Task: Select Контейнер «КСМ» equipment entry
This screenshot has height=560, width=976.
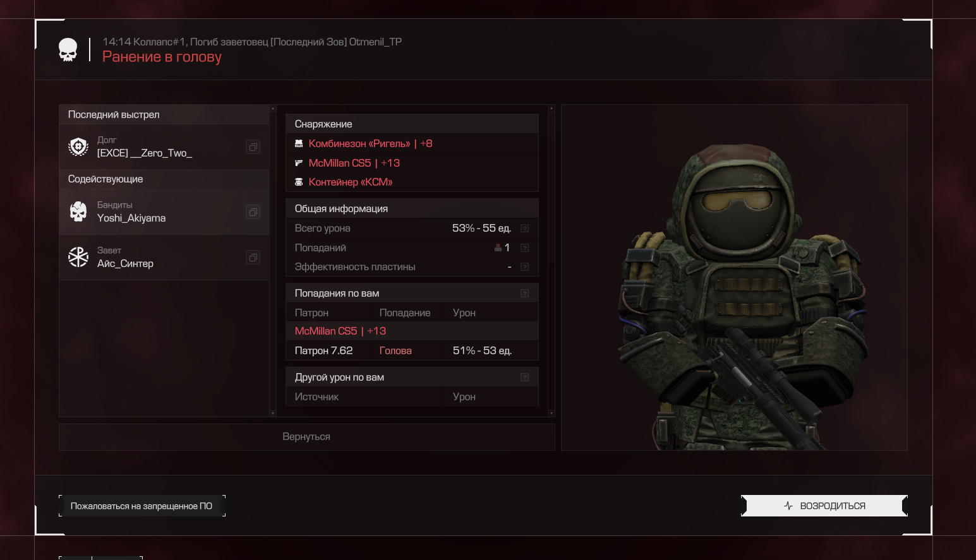Action: point(350,182)
